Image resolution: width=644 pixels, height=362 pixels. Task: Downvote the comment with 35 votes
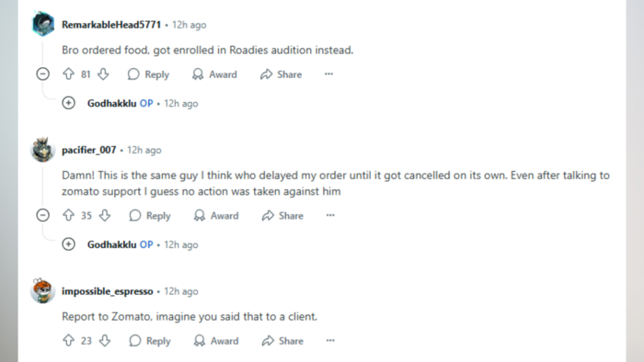[105, 215]
